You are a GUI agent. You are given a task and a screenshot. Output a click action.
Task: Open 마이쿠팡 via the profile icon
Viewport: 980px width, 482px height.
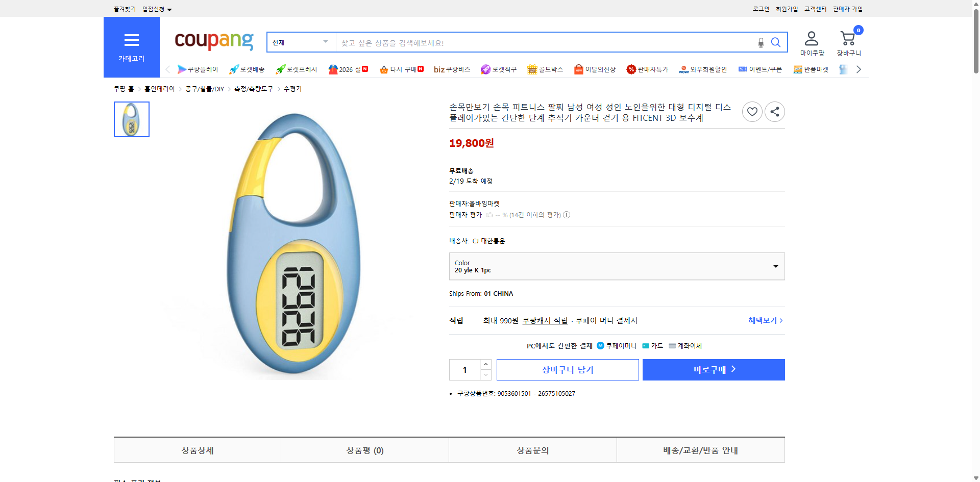(811, 38)
